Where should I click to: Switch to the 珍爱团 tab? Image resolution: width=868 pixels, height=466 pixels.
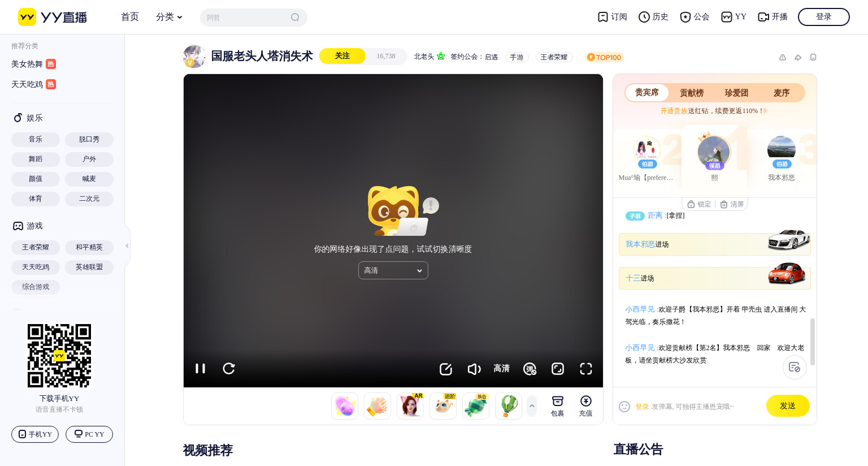tap(736, 93)
